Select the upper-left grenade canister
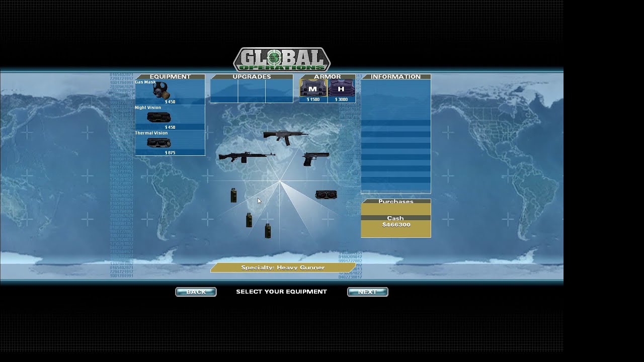The width and height of the screenshot is (644, 362). pos(233,195)
